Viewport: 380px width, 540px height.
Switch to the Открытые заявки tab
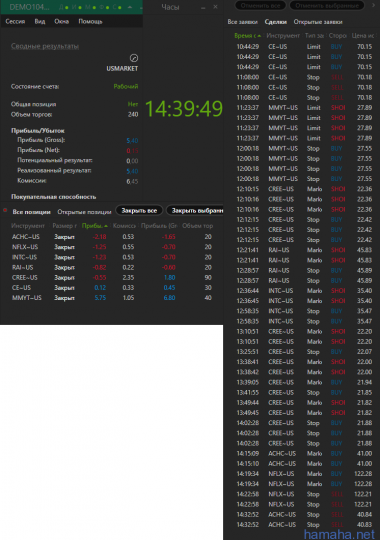(318, 22)
